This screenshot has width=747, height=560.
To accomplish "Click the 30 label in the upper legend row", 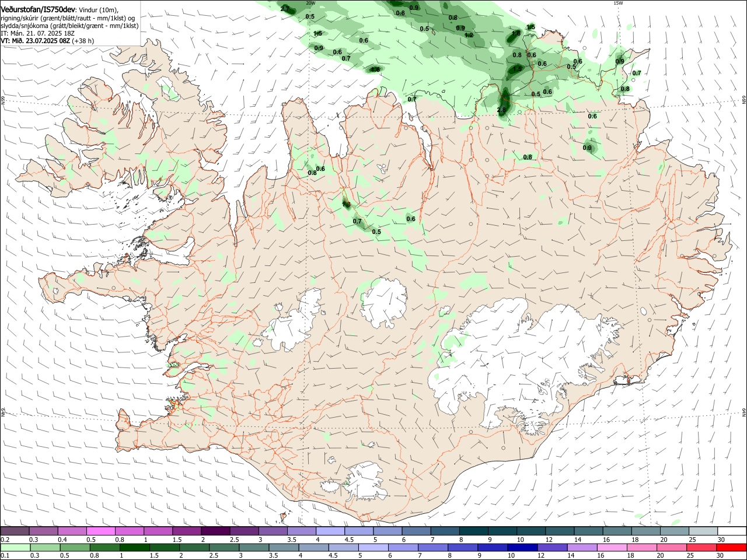I will click(x=721, y=540).
